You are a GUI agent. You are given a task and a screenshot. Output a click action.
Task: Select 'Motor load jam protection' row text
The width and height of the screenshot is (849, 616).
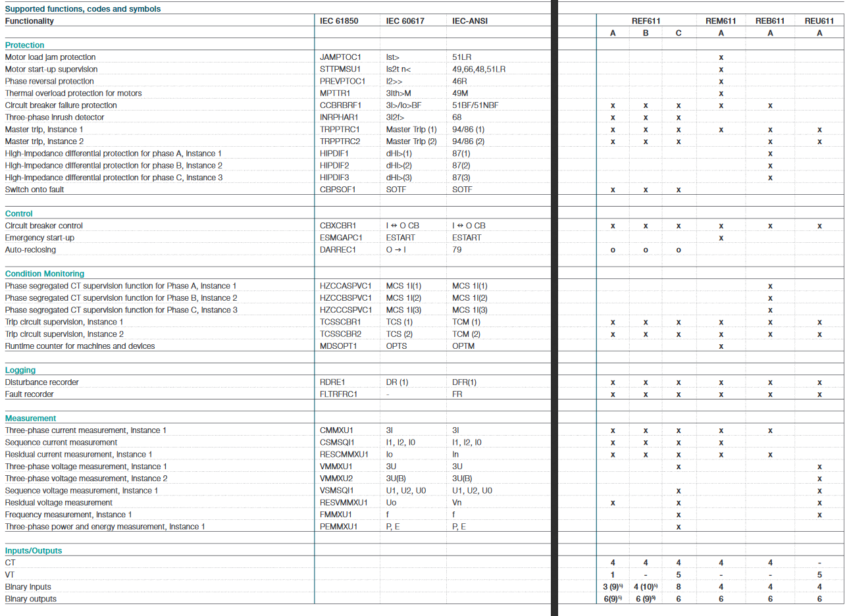click(x=50, y=57)
